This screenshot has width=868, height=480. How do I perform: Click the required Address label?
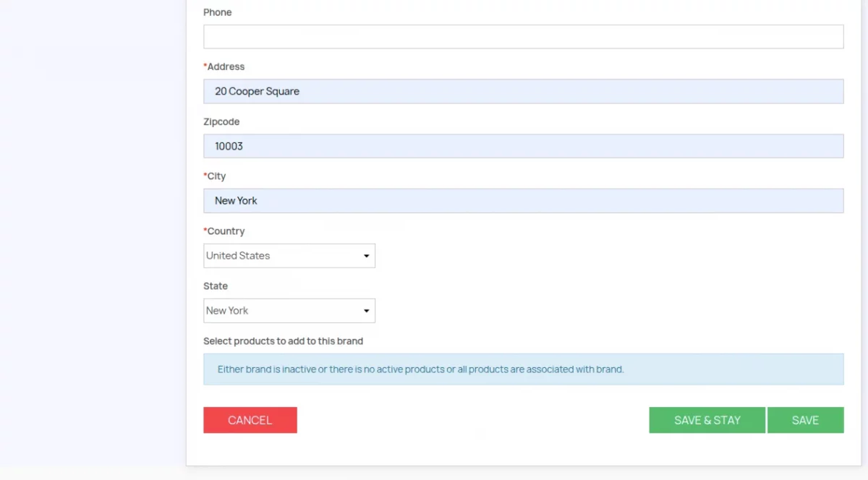[226, 67]
